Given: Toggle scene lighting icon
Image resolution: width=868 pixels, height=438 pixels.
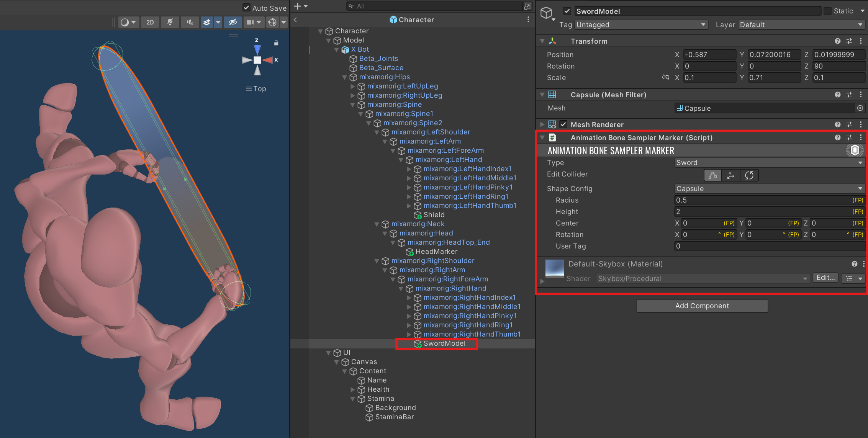Looking at the screenshot, I should click(170, 22).
